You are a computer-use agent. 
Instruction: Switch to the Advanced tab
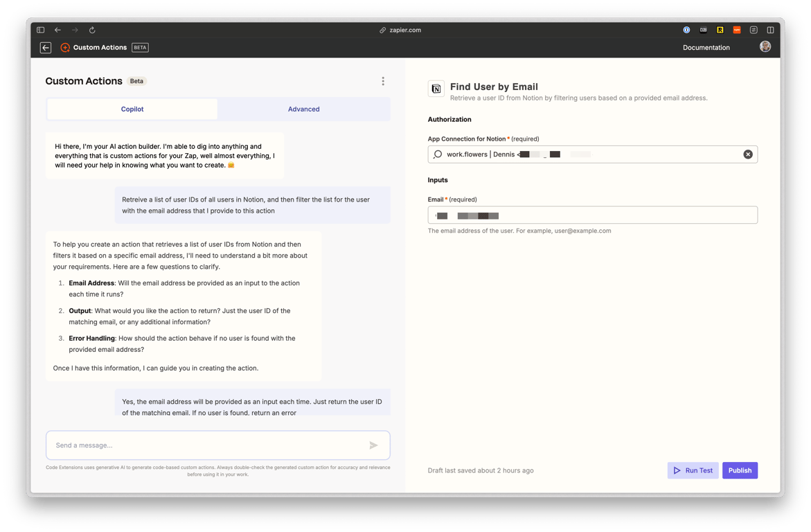303,109
